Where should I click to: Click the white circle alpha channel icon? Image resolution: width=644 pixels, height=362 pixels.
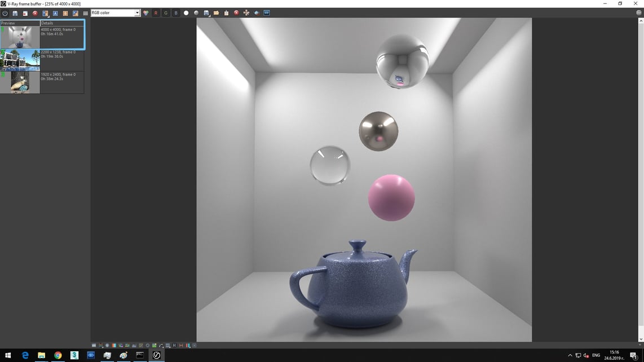coord(186,13)
